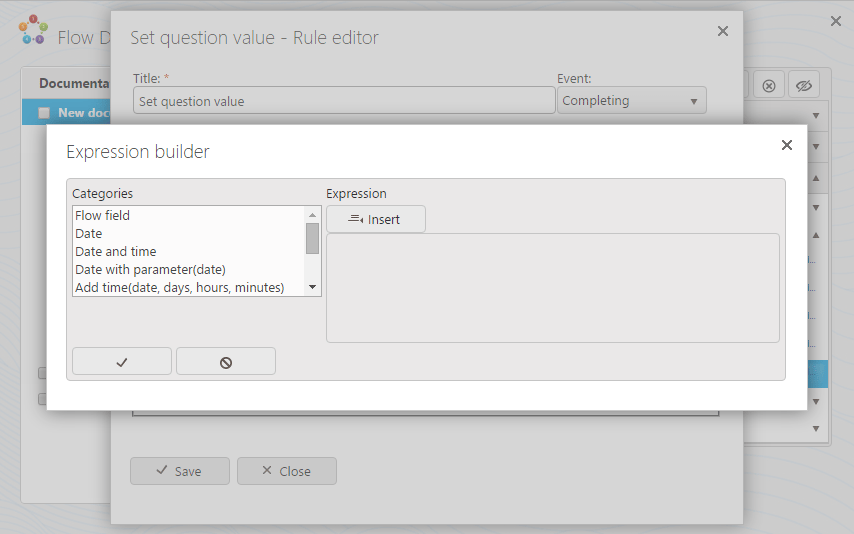The image size is (854, 534).
Task: Click the circled X icon in background toolbar
Action: coord(769,86)
